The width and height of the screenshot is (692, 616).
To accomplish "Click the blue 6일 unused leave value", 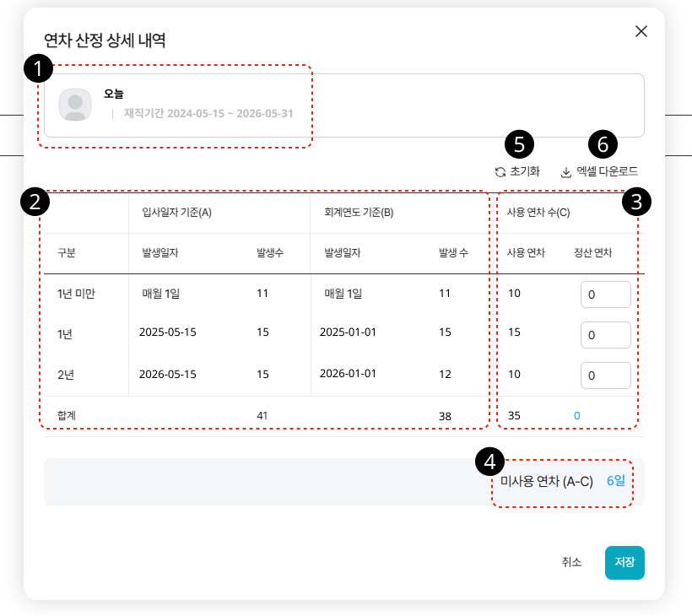I will click(616, 481).
